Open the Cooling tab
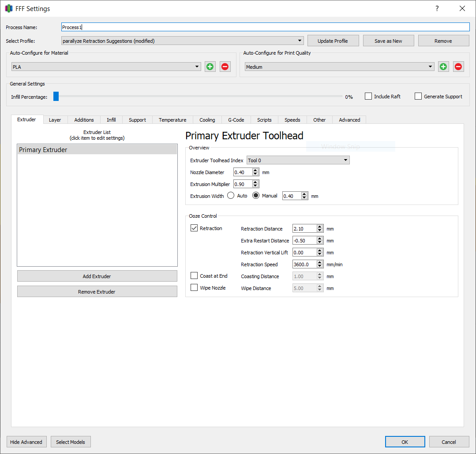Viewport: 476px width, 454px height. [x=207, y=120]
